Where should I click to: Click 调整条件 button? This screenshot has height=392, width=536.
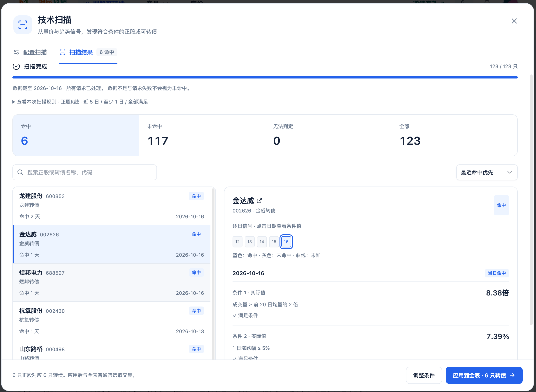pos(424,375)
